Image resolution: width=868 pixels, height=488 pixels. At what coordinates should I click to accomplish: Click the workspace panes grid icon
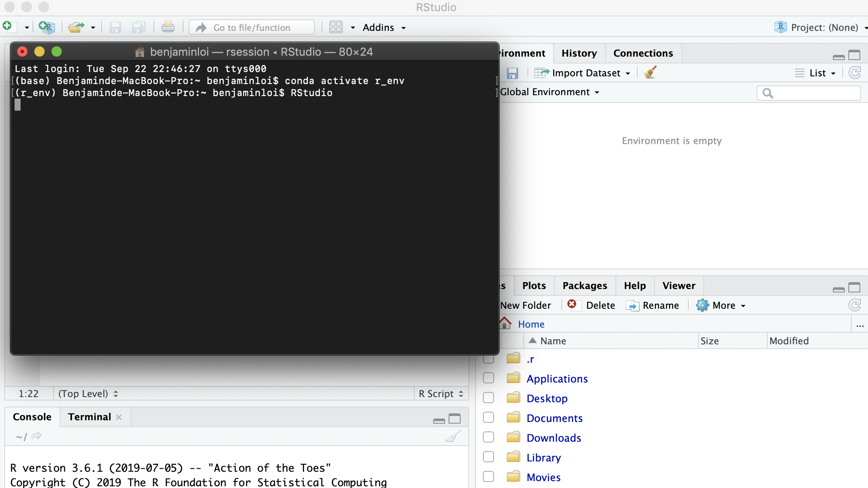[x=336, y=27]
